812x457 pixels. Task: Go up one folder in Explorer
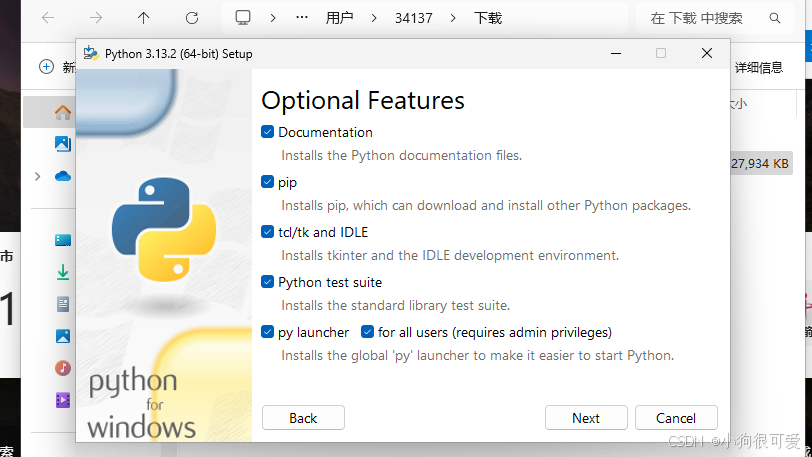pyautogui.click(x=143, y=18)
